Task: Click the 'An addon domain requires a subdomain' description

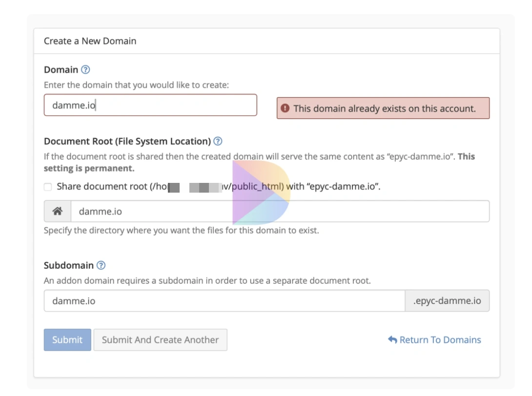Action: 207,281
